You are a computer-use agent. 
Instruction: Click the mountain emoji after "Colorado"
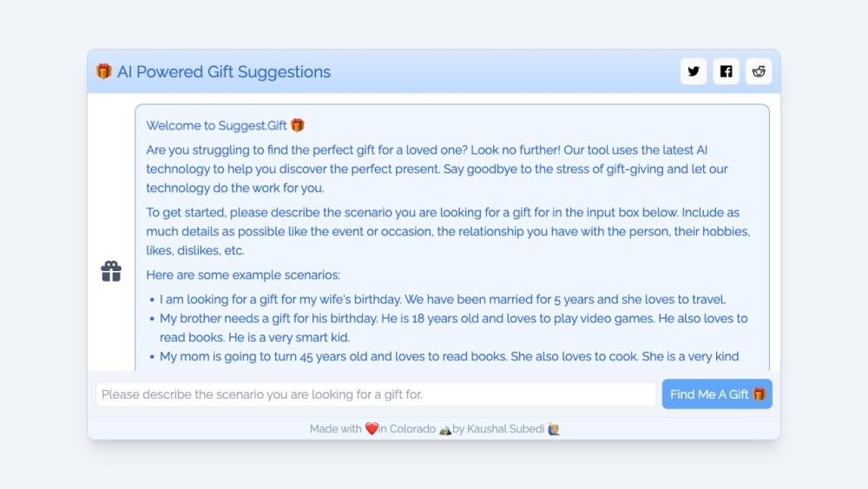click(445, 429)
